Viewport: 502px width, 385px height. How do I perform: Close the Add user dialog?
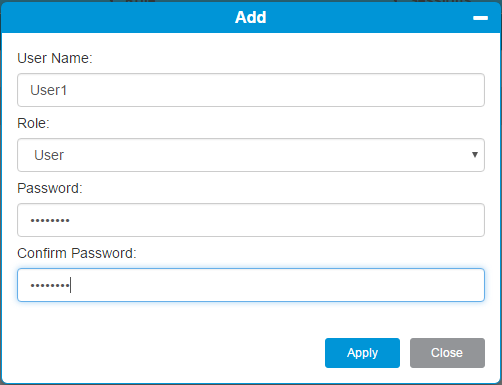point(447,353)
